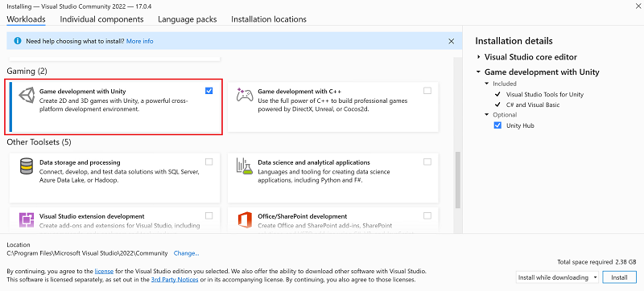Click the Other Toolsets (5) heading
The image size is (644, 291).
39,142
